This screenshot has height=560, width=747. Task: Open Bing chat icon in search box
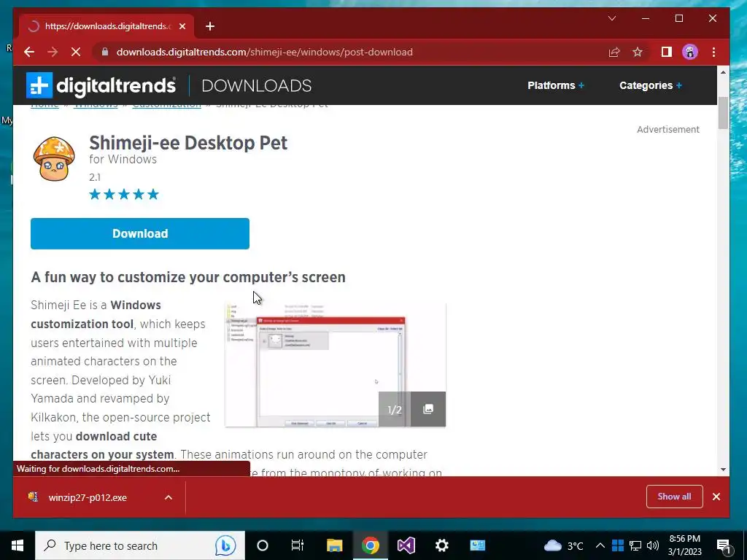(225, 545)
